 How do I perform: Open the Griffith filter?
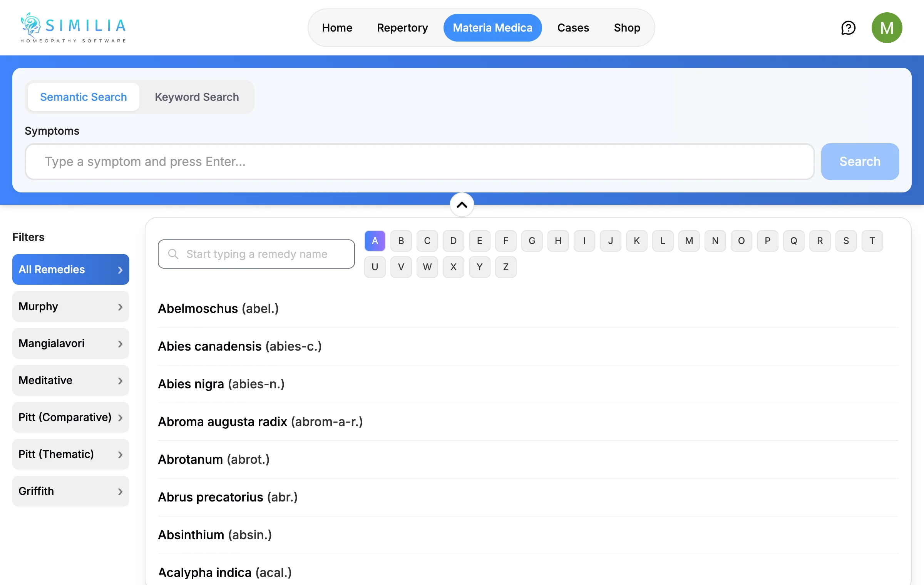(70, 491)
